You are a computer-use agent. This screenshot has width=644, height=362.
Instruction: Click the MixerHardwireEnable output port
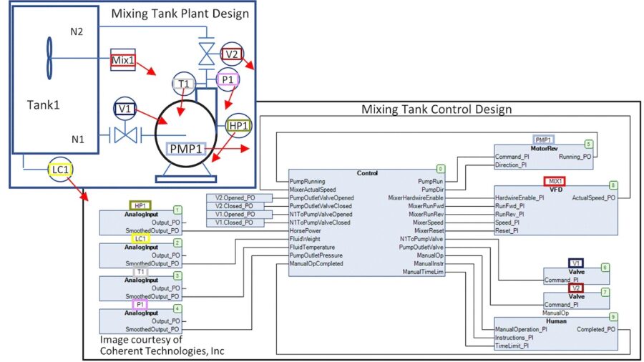[x=416, y=198]
